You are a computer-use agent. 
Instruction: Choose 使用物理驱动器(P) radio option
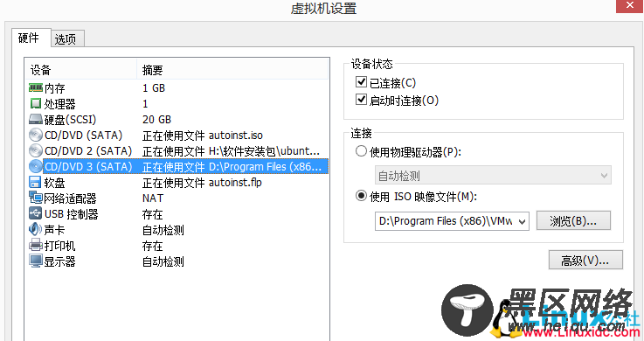tap(361, 151)
